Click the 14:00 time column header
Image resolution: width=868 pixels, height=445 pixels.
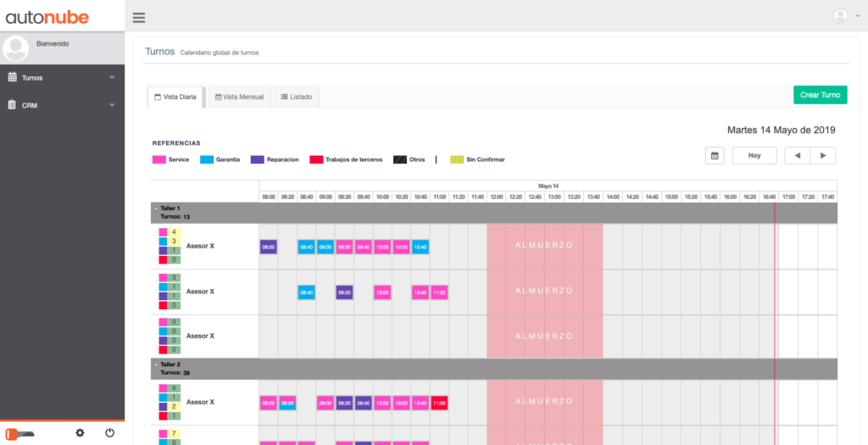pos(613,197)
